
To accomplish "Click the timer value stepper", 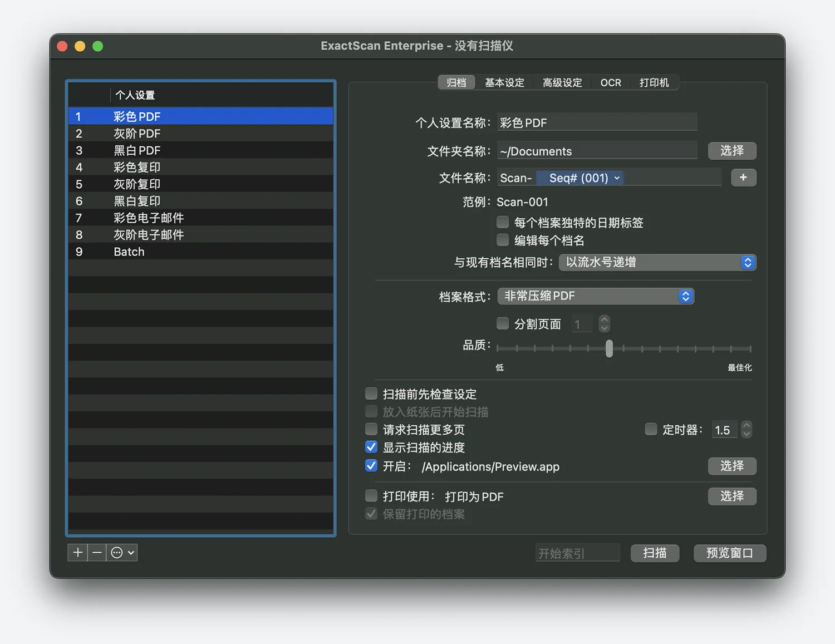I will coord(747,429).
